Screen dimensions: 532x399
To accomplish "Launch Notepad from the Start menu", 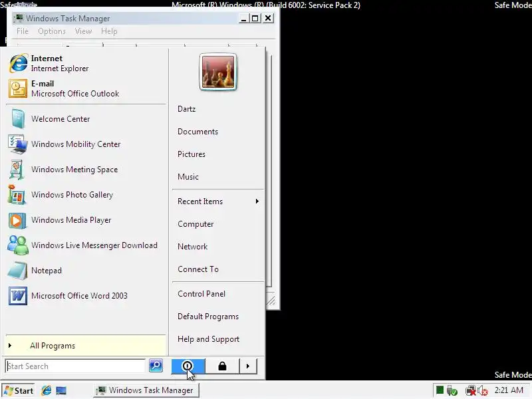I will 86,271.
